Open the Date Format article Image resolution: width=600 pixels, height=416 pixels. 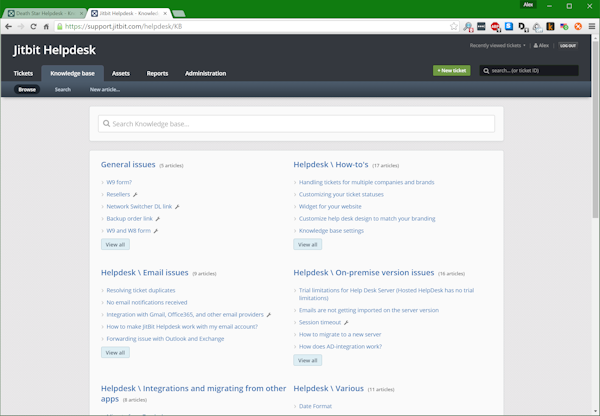[x=315, y=406]
